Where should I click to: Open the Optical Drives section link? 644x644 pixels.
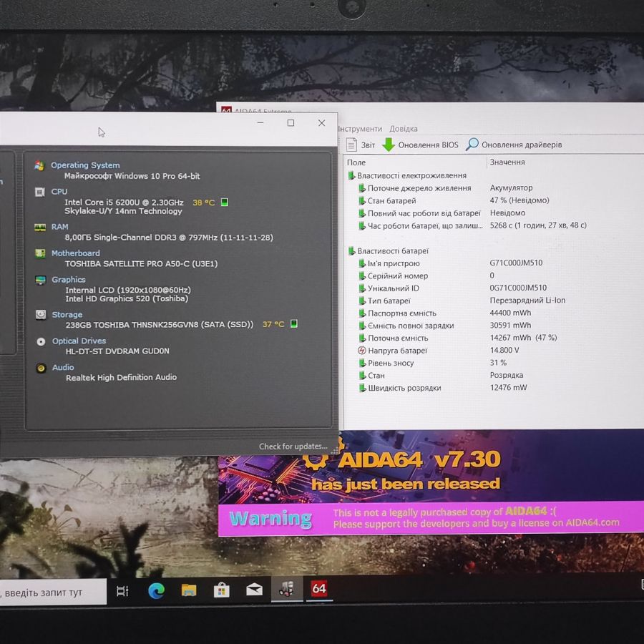(79, 341)
